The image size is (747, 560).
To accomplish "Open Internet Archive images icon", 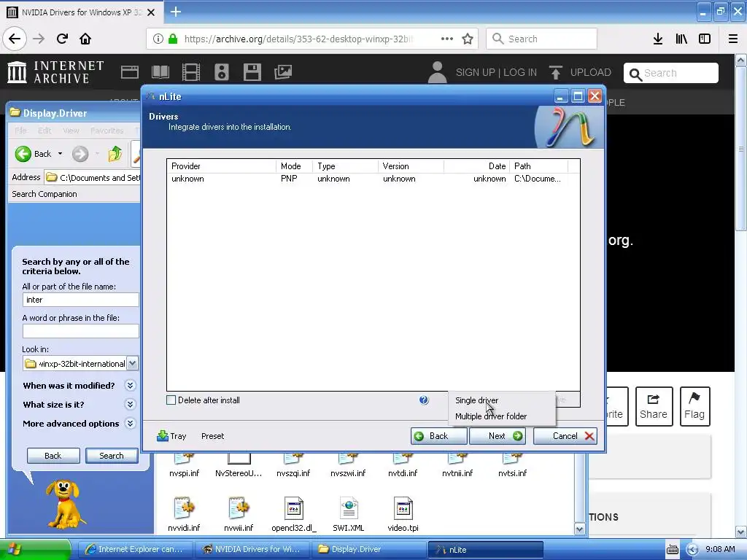I will pos(283,72).
